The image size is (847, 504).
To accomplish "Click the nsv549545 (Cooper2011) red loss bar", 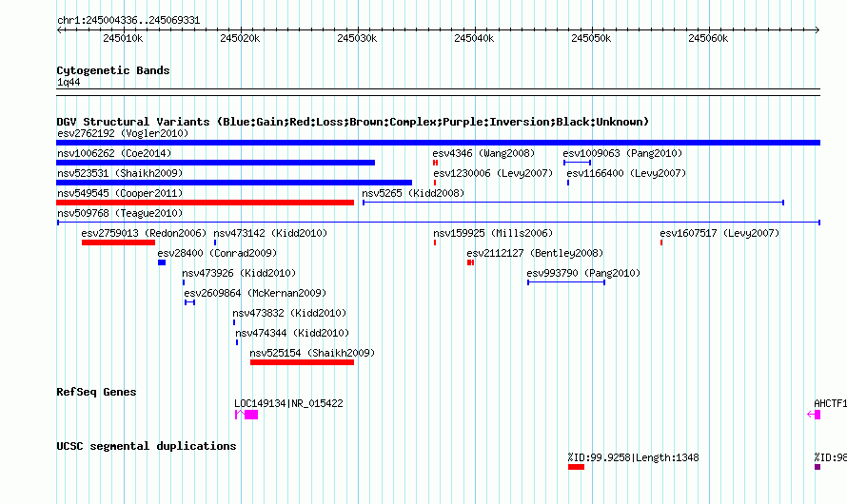I will point(206,203).
